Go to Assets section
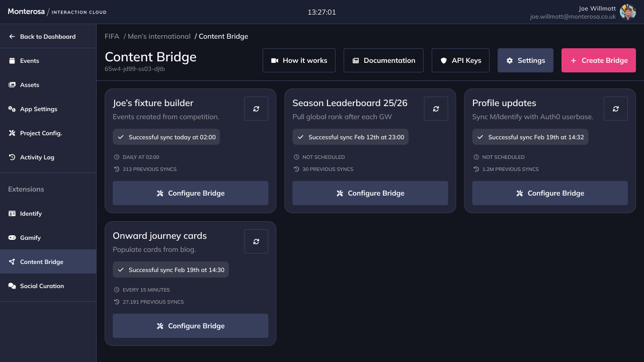The width and height of the screenshot is (644, 362). 29,85
